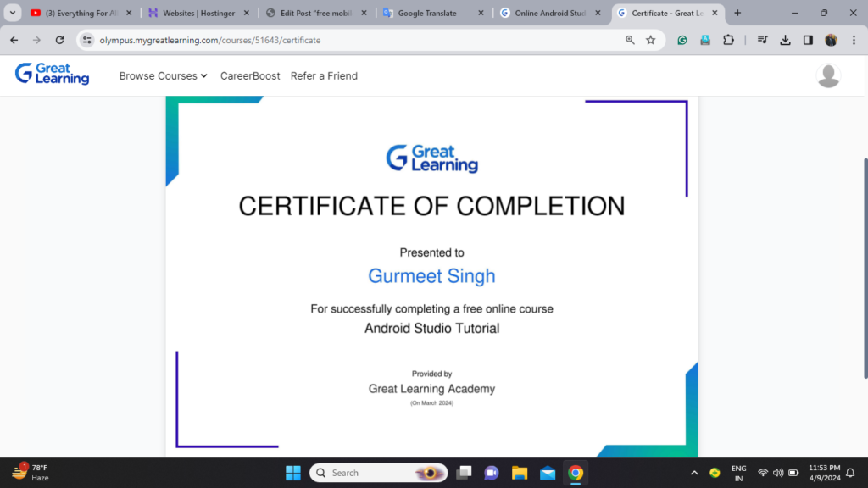Screen dimensions: 868x488
Task: Click the green tray icon beside ENG
Action: coord(715,473)
